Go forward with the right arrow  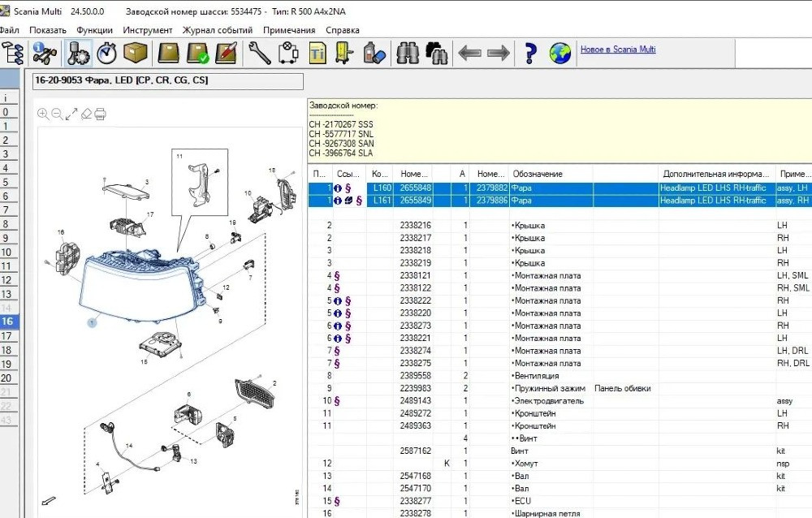click(x=499, y=53)
